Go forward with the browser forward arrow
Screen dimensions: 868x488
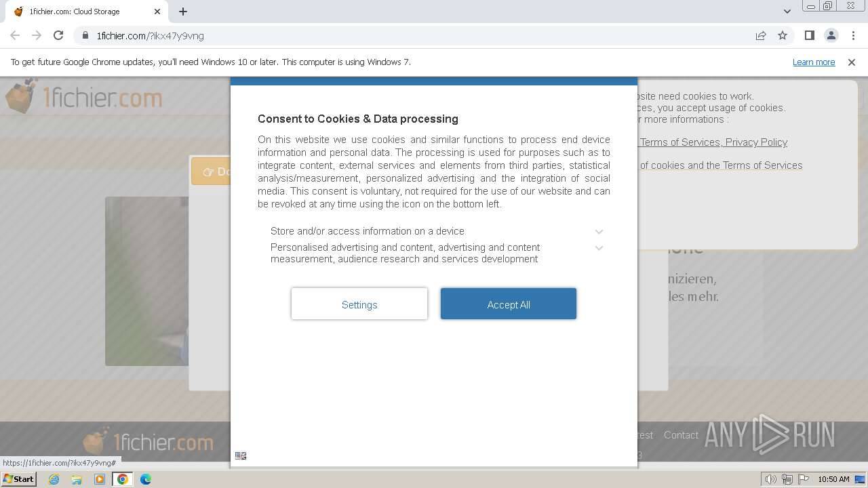pos(37,35)
